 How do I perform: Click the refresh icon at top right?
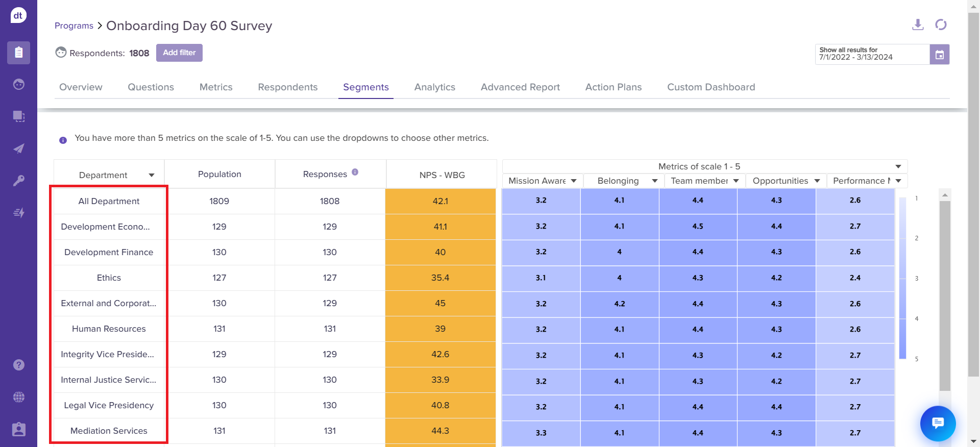point(941,24)
